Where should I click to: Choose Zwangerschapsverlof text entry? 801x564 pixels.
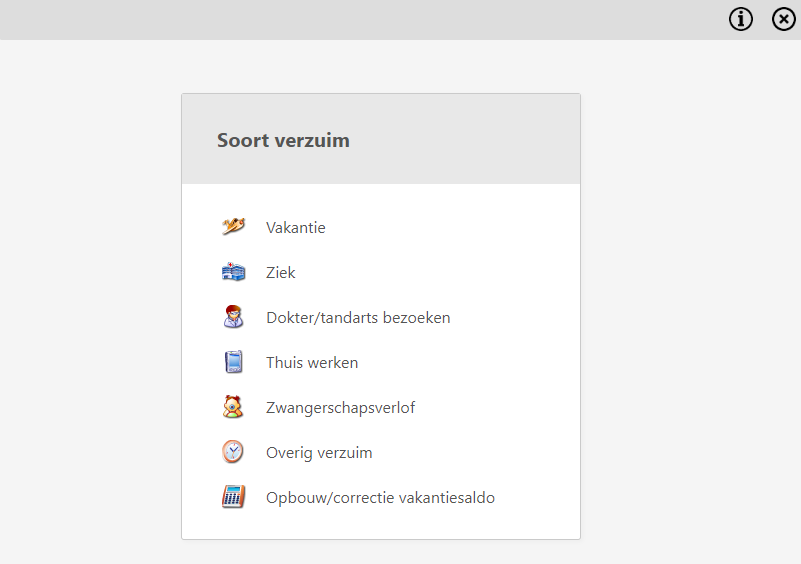pos(340,408)
